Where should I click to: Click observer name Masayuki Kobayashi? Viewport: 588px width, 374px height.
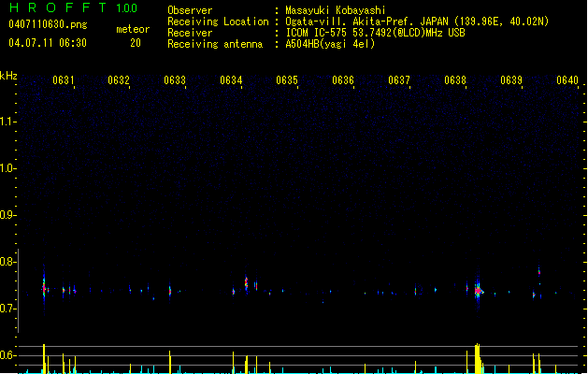tap(336, 10)
